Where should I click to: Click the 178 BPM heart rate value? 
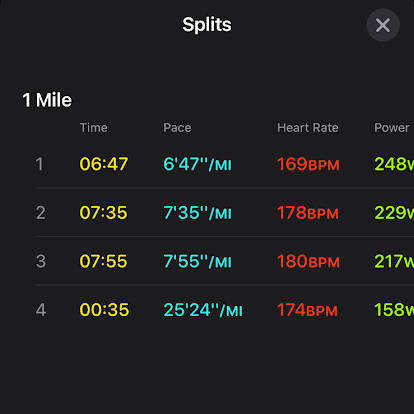coord(308,213)
